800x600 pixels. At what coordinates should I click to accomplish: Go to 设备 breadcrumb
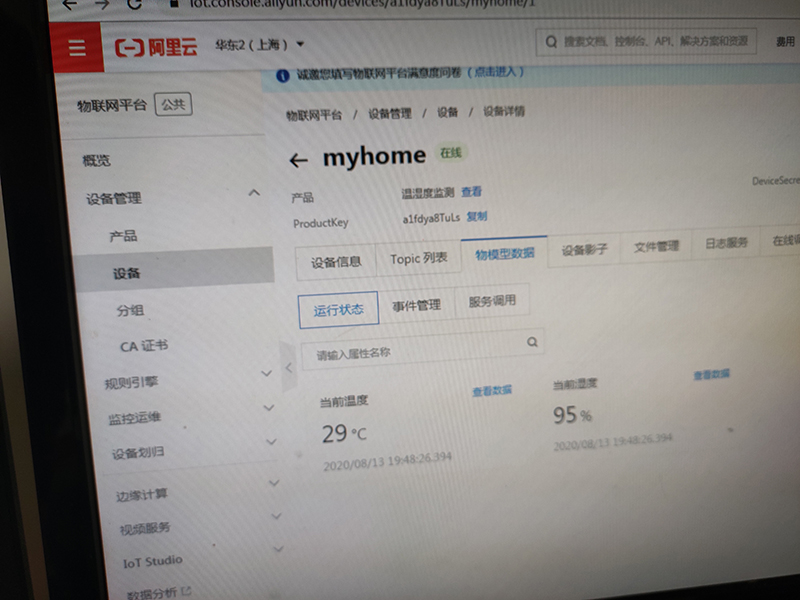point(447,112)
